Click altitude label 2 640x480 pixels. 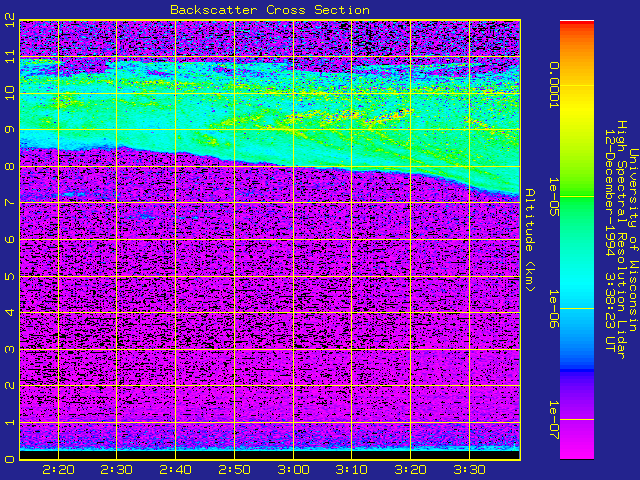coord(10,386)
